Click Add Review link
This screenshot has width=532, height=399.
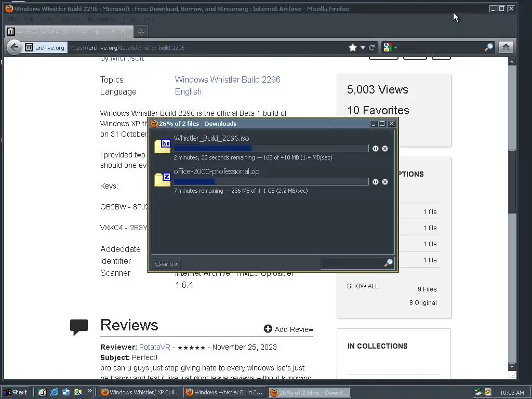coord(289,329)
